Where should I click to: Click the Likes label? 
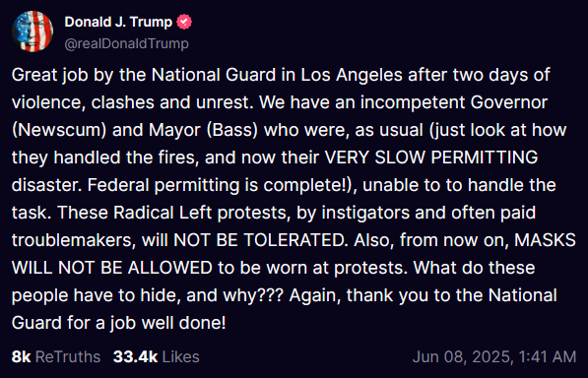[x=181, y=356]
